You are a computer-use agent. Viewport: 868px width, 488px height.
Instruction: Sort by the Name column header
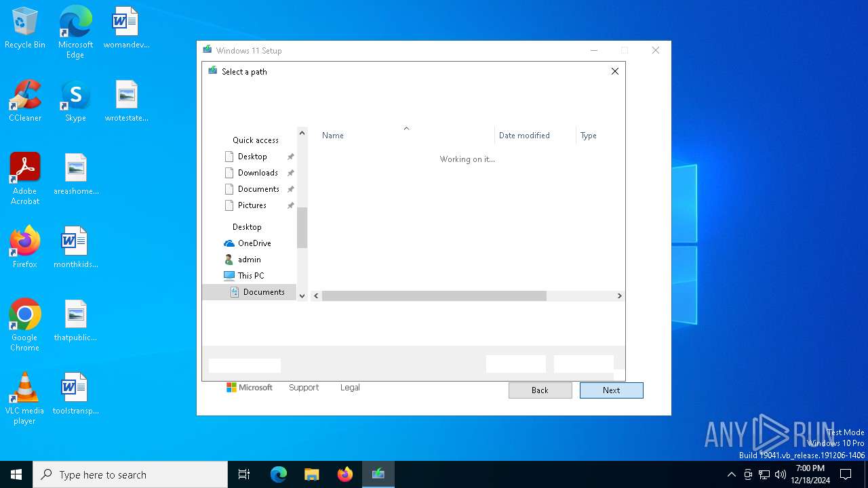point(406,136)
